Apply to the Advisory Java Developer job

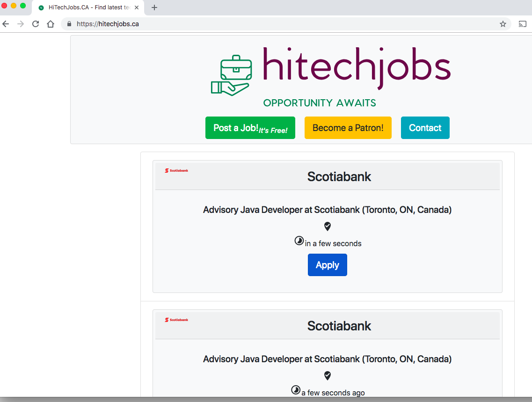pyautogui.click(x=327, y=264)
